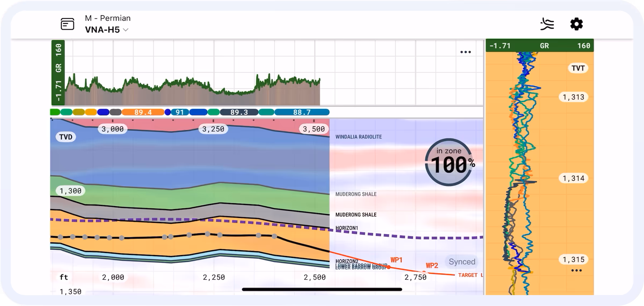Viewport: 644px width, 306px height.
Task: Select the 88.7 blue segment pill
Action: (302, 112)
